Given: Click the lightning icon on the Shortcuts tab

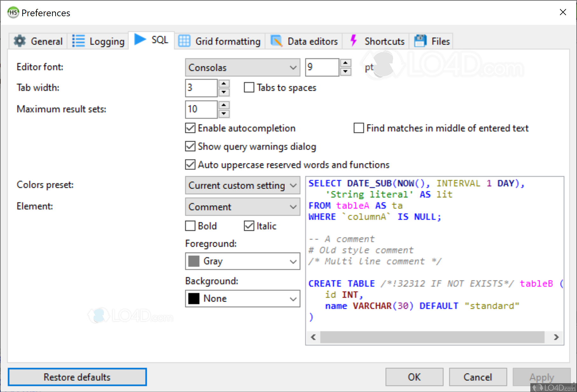Looking at the screenshot, I should coord(353,41).
